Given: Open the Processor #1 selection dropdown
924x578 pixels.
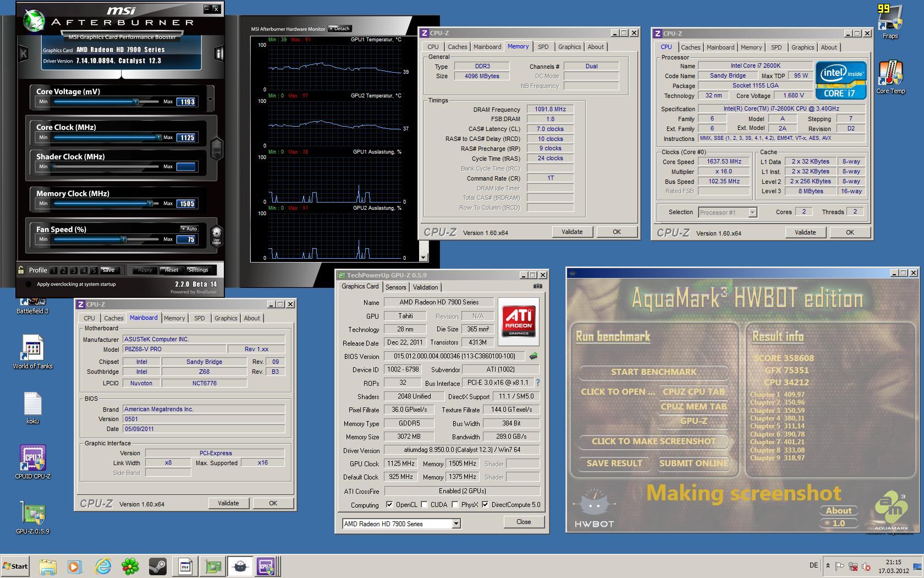Looking at the screenshot, I should 752,212.
